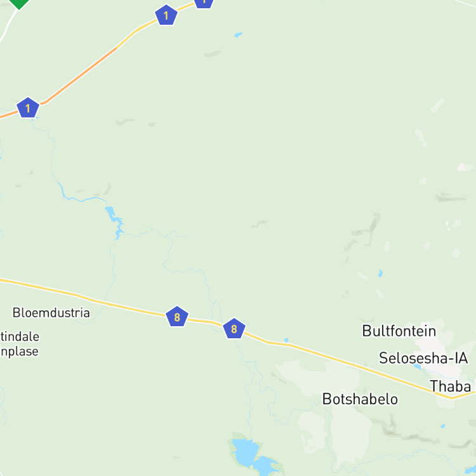Click the small blue pond above Bultfontein

click(381, 273)
